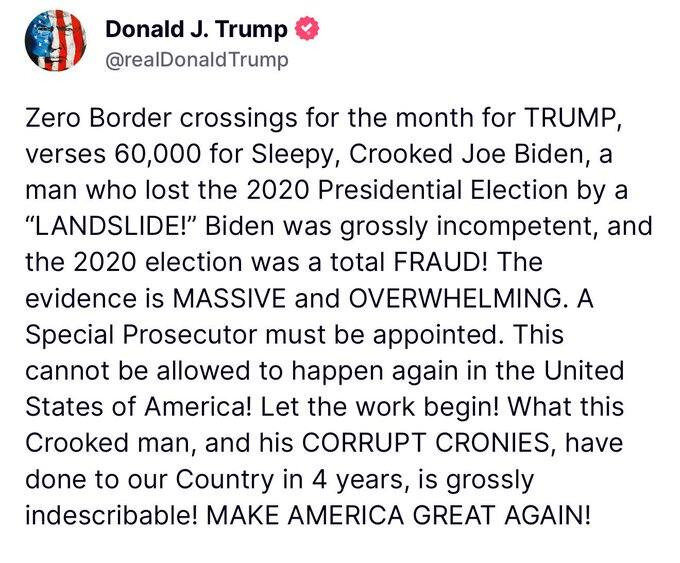Click the words "Special Prosecutor"

pos(141,335)
